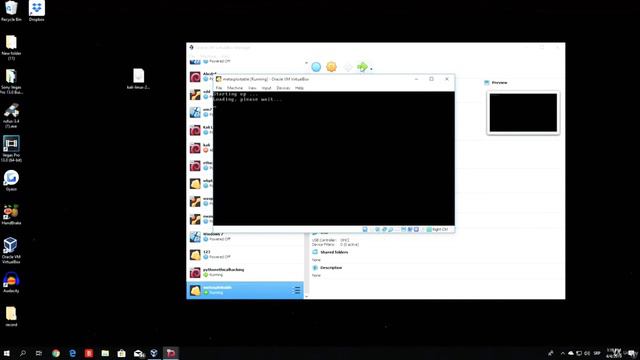The height and width of the screenshot is (360, 640).
Task: Click inside the metasploitable VM console screen
Action: (333, 158)
